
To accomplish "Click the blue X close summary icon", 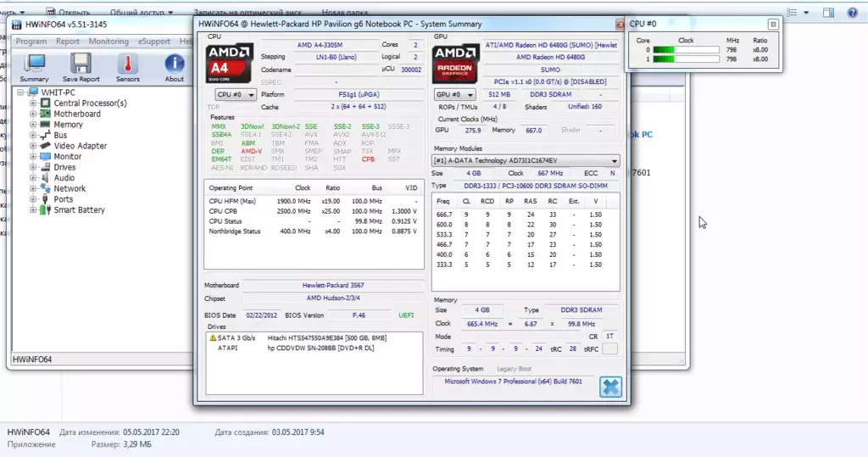I will click(x=610, y=387).
